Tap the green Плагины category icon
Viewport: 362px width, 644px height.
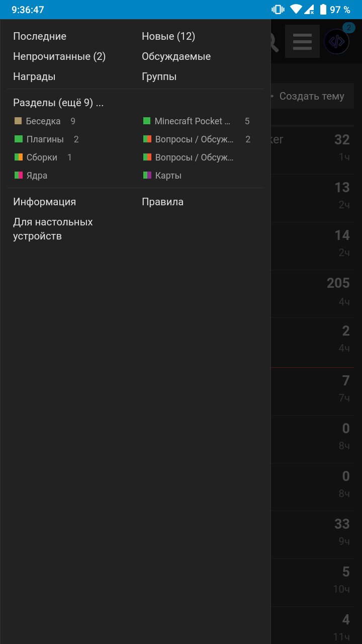[18, 139]
